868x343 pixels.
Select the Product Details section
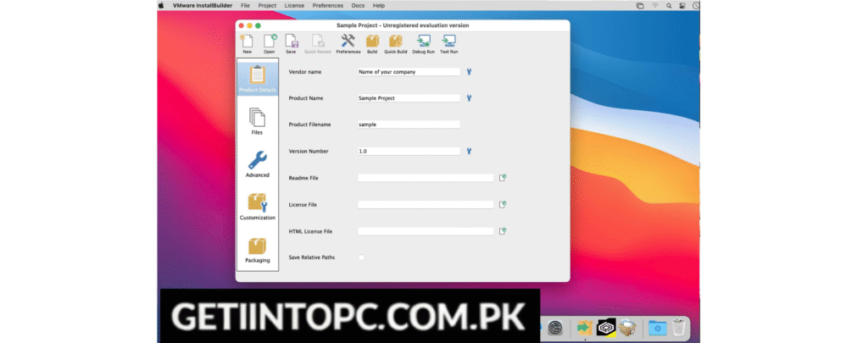[x=258, y=78]
